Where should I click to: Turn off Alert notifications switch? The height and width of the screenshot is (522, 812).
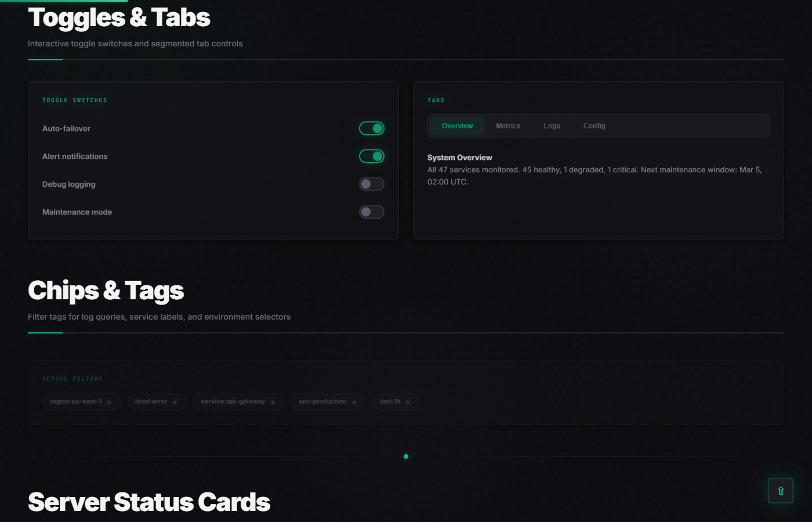pos(372,156)
